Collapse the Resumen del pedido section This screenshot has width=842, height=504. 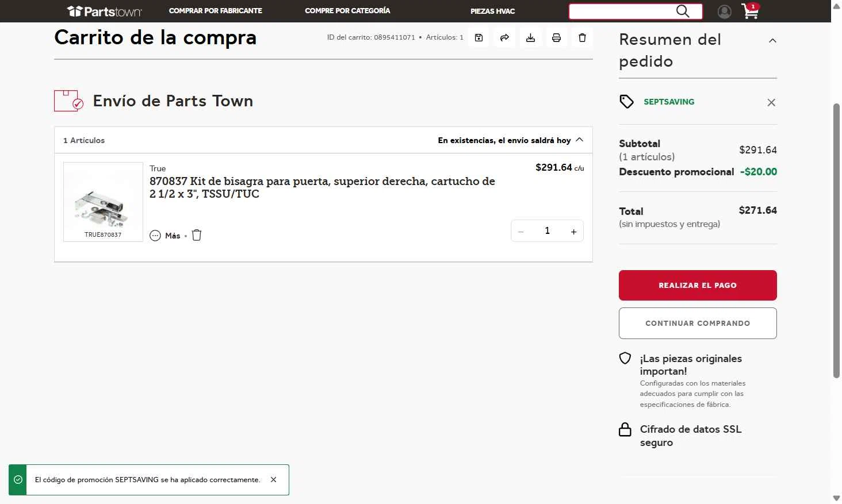coord(772,40)
